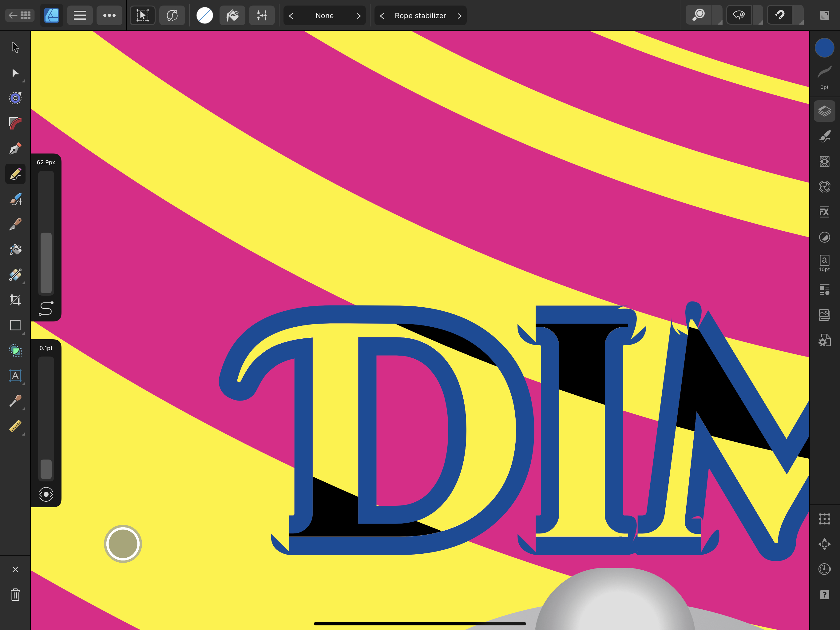
Task: Open the None brush selector
Action: click(x=325, y=16)
